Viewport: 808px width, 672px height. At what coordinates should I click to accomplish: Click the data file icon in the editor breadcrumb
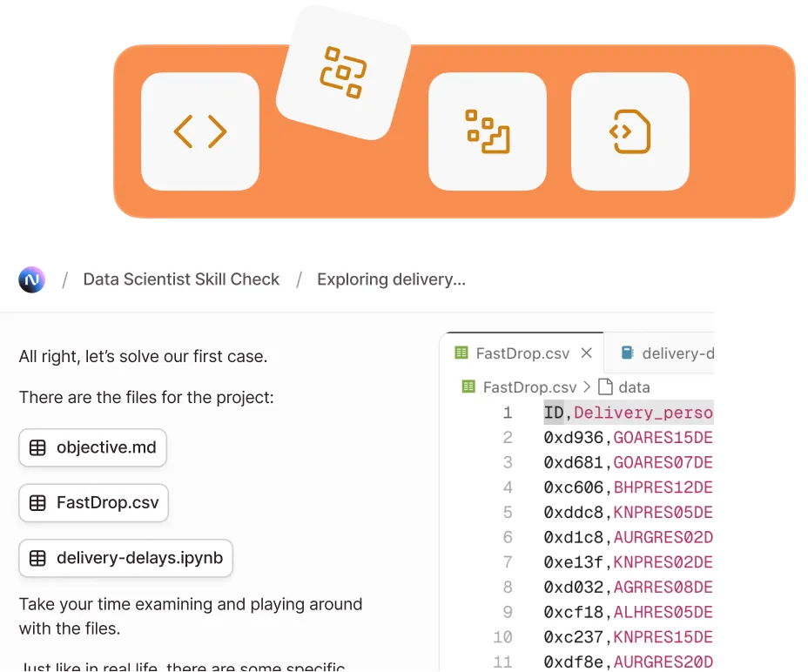(x=603, y=386)
